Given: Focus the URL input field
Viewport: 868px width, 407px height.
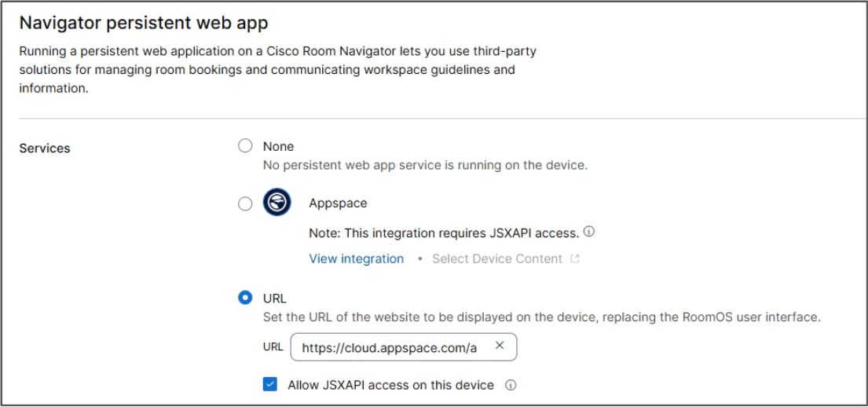Looking at the screenshot, I should [404, 347].
